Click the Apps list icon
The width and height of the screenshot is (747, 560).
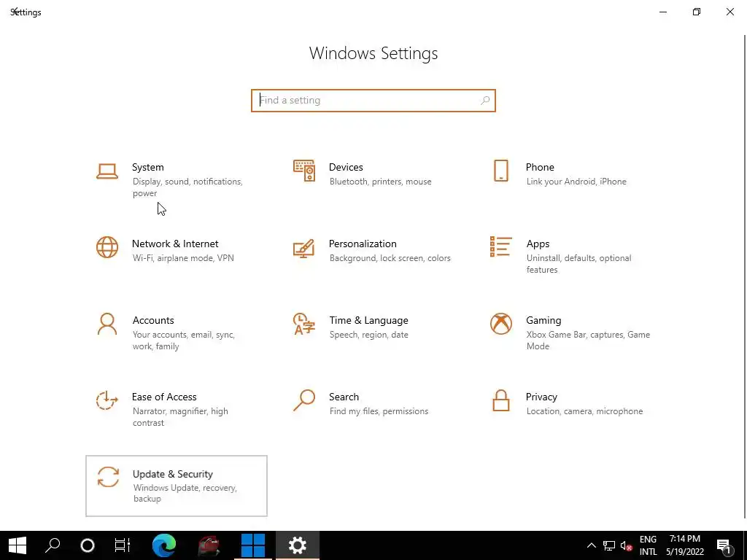500,246
